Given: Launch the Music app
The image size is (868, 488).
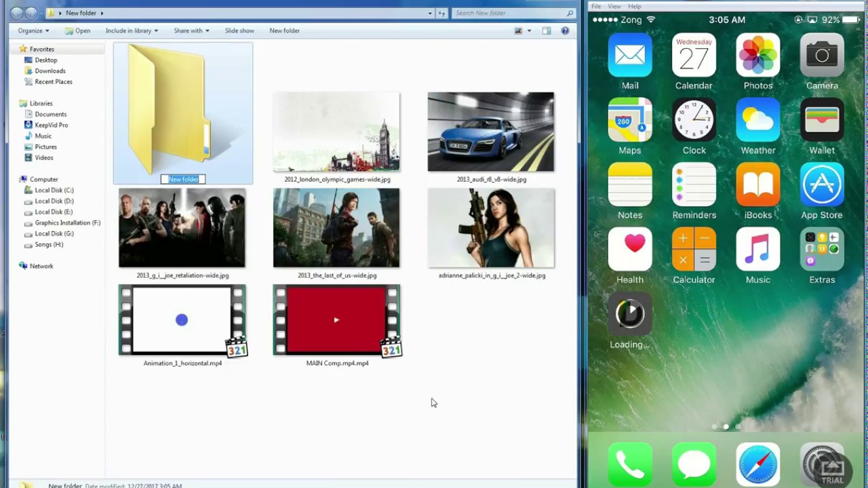Looking at the screenshot, I should (757, 249).
